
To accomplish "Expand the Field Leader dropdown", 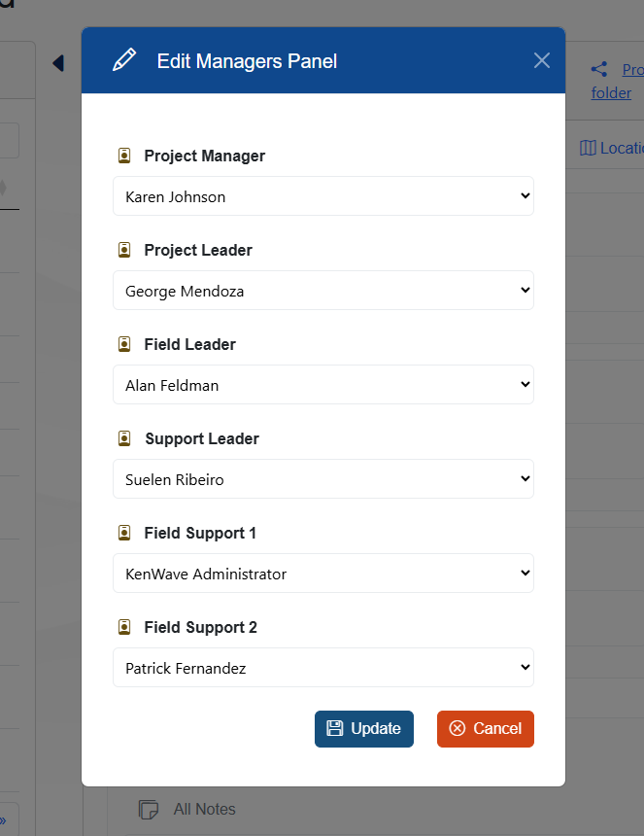I will pos(323,385).
